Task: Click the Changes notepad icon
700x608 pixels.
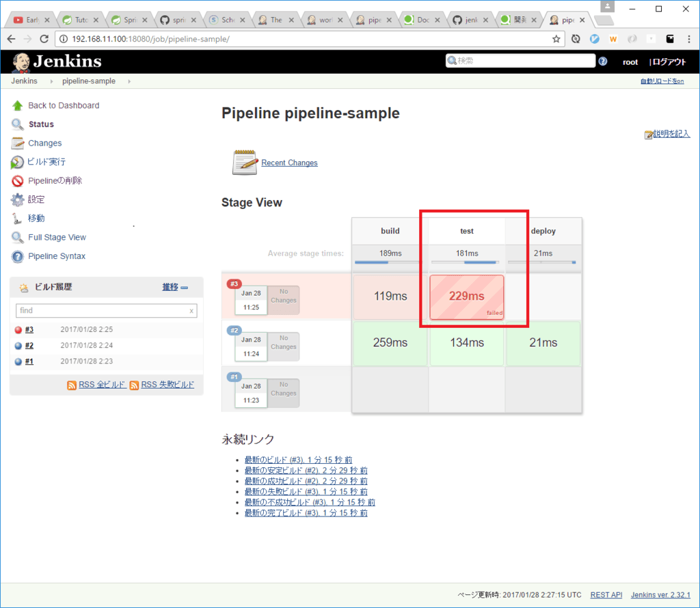Action: pyautogui.click(x=17, y=143)
